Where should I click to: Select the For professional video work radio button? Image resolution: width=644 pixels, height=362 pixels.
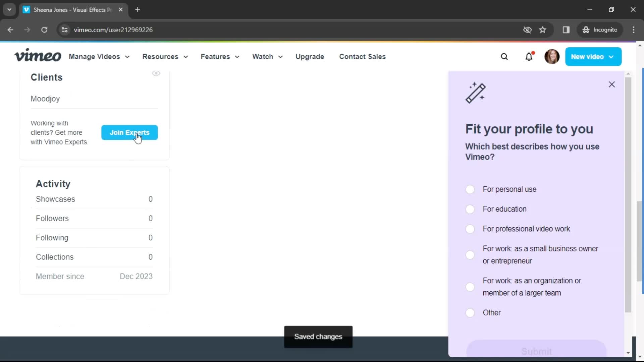pyautogui.click(x=470, y=229)
